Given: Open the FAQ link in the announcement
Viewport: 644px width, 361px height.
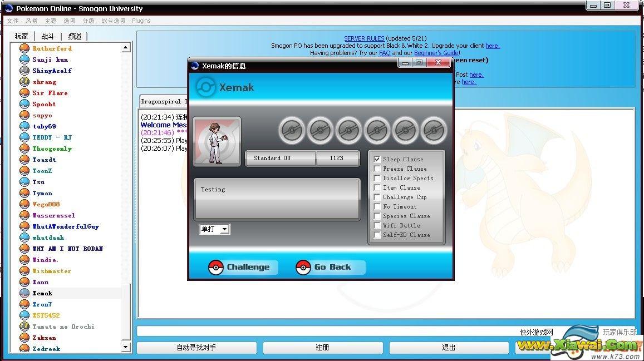Looking at the screenshot, I should [385, 53].
